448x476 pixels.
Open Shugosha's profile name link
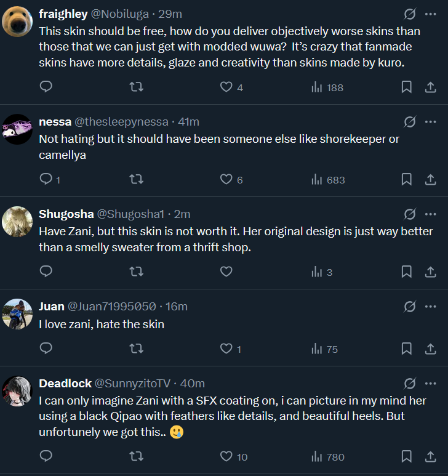(66, 214)
